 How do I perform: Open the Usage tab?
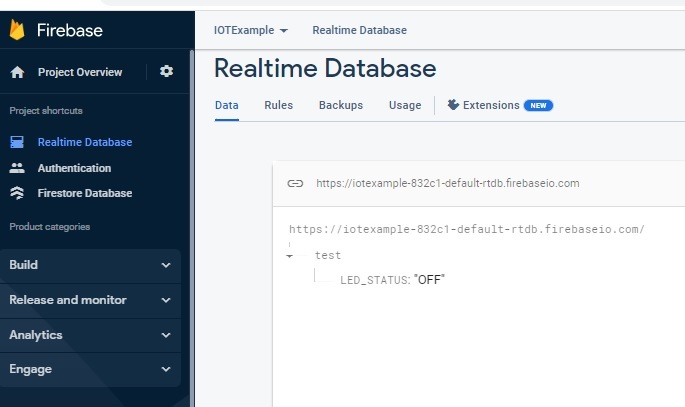pos(405,105)
